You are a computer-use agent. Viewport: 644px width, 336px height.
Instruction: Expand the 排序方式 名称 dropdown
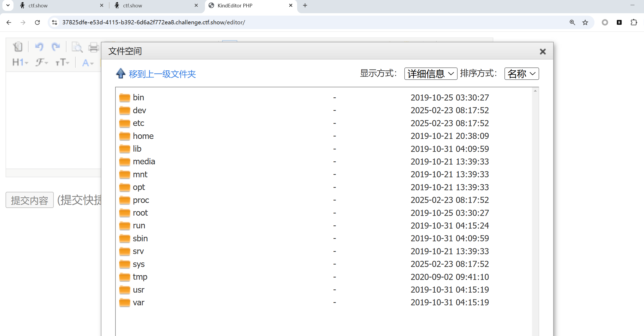521,74
